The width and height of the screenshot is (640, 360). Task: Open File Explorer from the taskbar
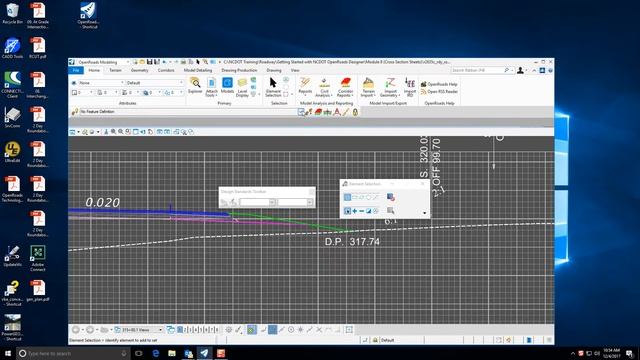coord(172,353)
